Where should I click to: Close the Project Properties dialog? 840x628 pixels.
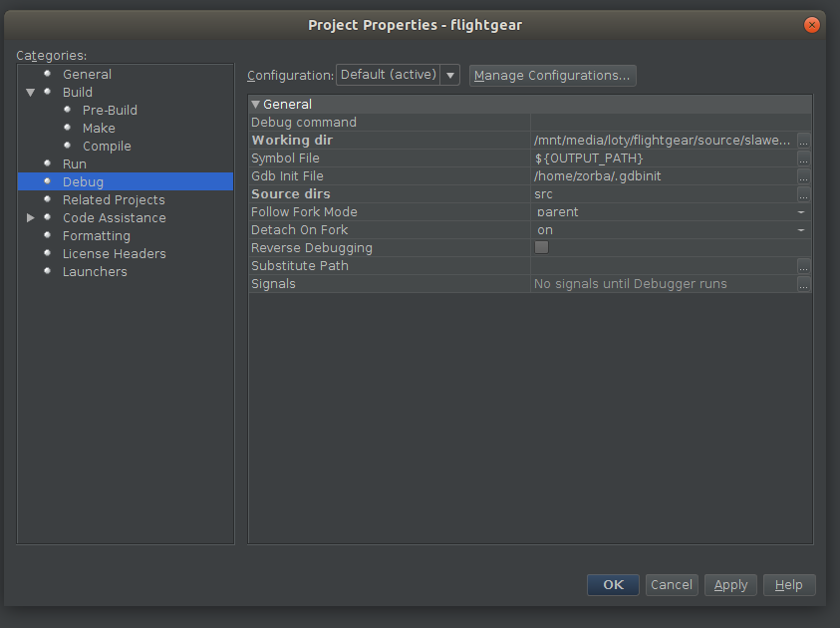(812, 25)
